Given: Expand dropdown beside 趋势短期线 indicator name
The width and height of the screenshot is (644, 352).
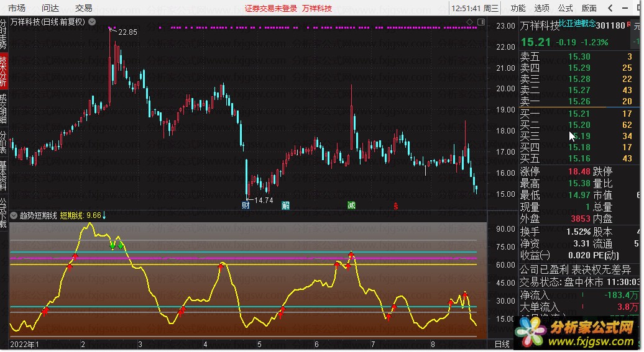Looking at the screenshot, I should point(14,215).
